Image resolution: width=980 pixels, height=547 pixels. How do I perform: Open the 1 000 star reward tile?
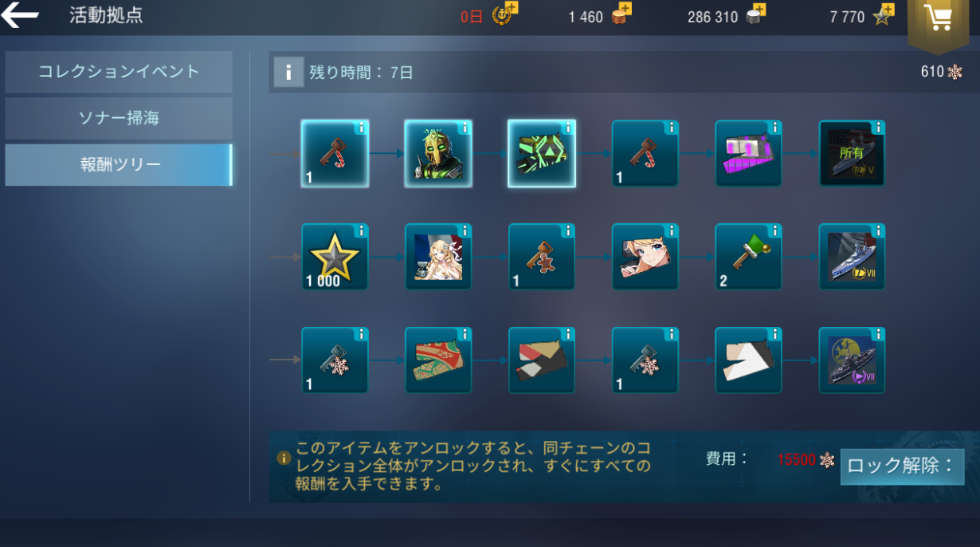click(335, 257)
